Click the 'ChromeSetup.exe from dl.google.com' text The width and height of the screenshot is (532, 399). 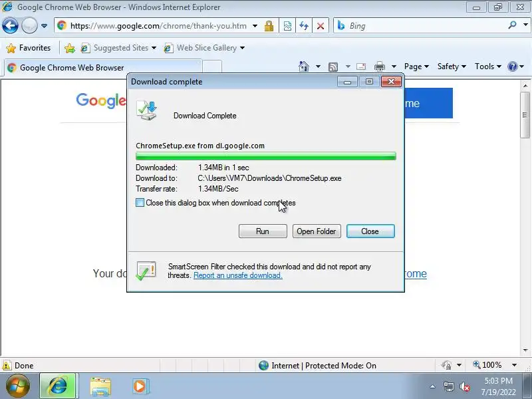point(200,146)
